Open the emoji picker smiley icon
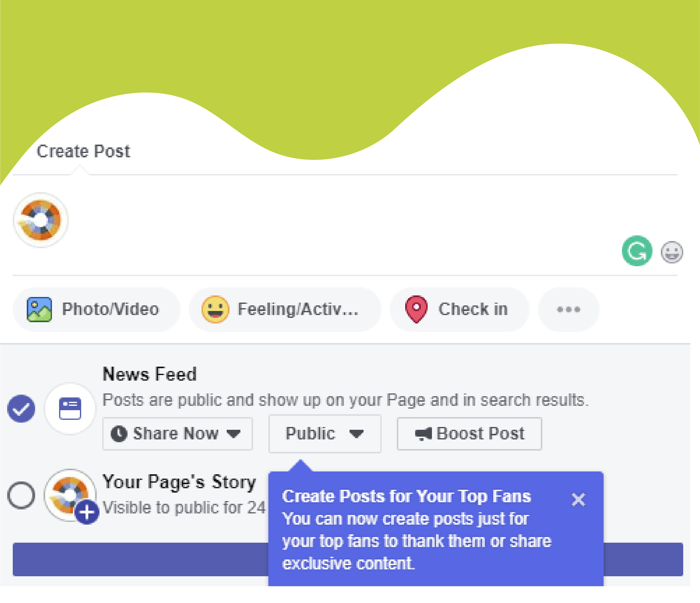This screenshot has width=700, height=603. (672, 252)
